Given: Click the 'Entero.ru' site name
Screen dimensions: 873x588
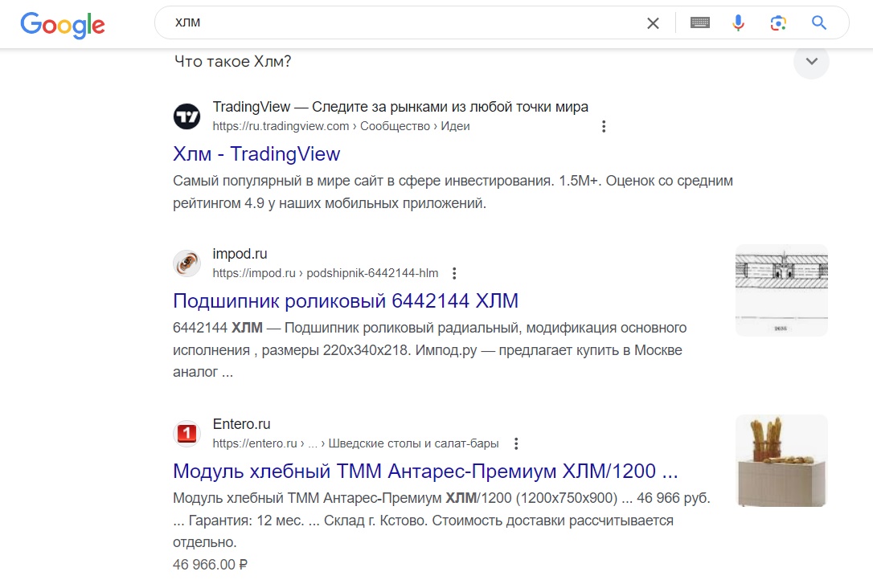Looking at the screenshot, I should point(242,424).
